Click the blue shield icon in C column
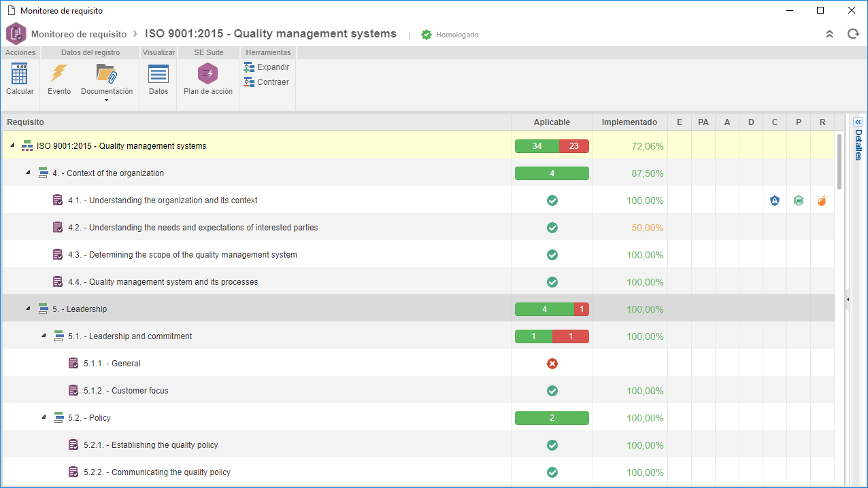 click(775, 201)
